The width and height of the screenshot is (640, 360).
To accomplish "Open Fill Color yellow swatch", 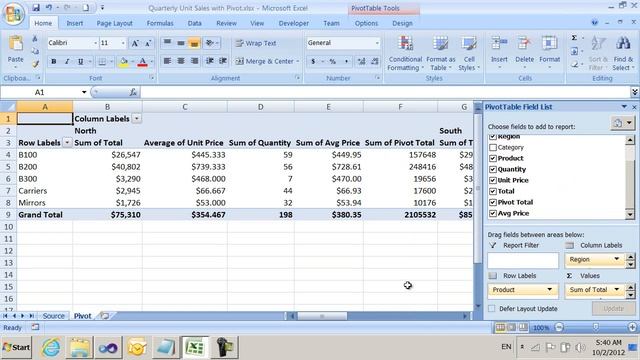I will click(123, 62).
